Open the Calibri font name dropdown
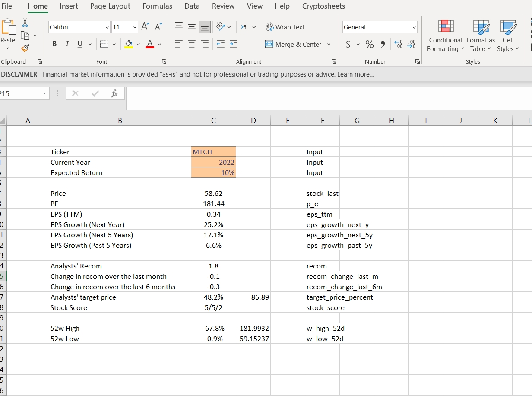Image resolution: width=532 pixels, height=396 pixels. (107, 27)
